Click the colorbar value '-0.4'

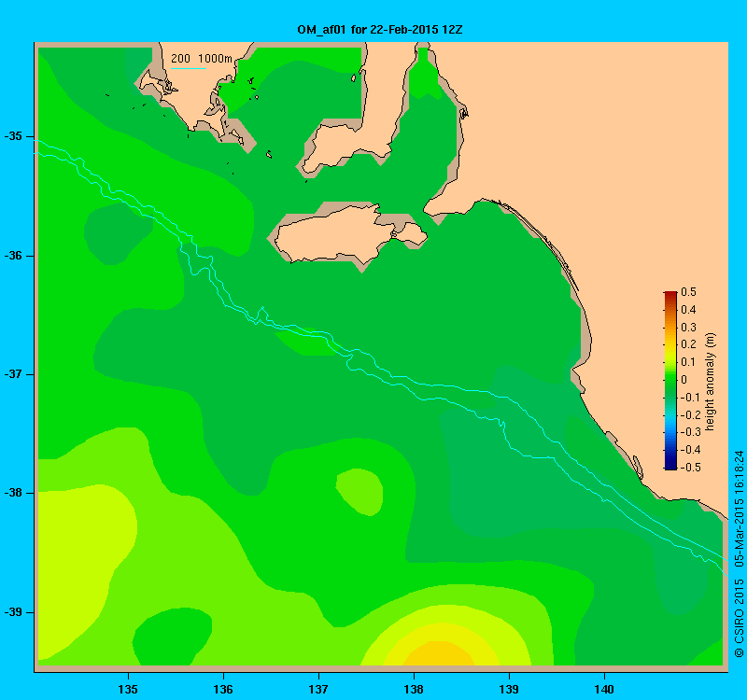tap(690, 450)
